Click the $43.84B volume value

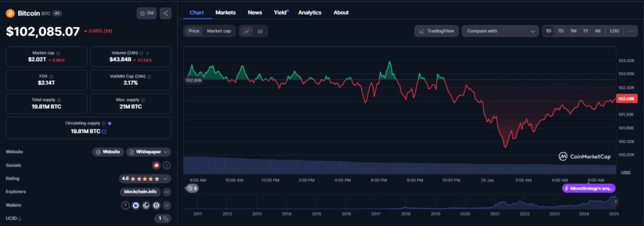121,60
